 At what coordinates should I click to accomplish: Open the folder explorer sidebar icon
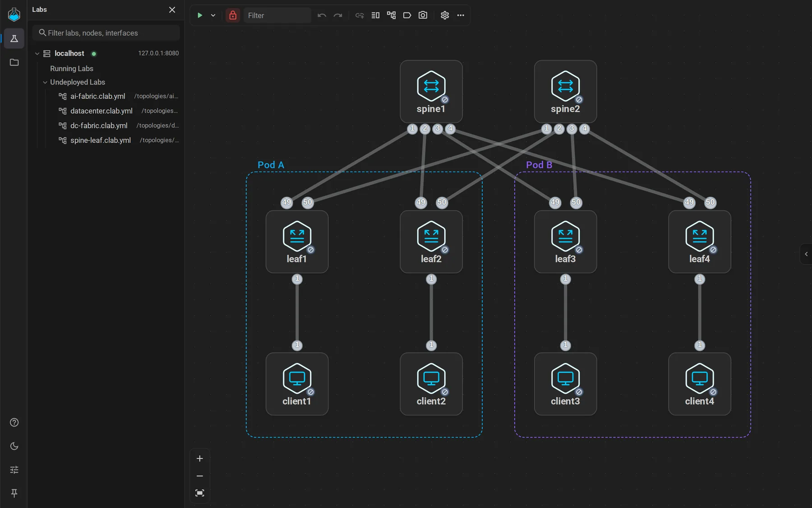tap(14, 62)
